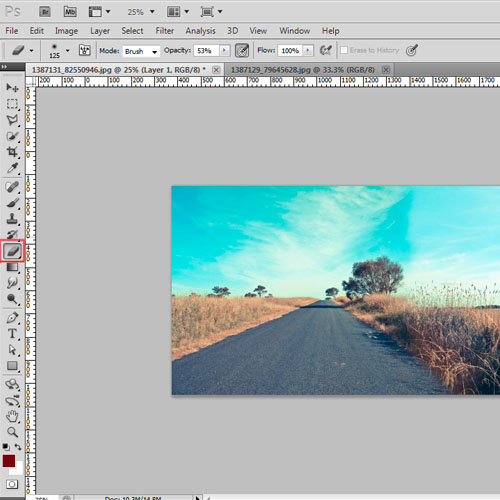Image resolution: width=500 pixels, height=500 pixels.
Task: Select the 3D Orbit camera tool
Action: (12, 400)
